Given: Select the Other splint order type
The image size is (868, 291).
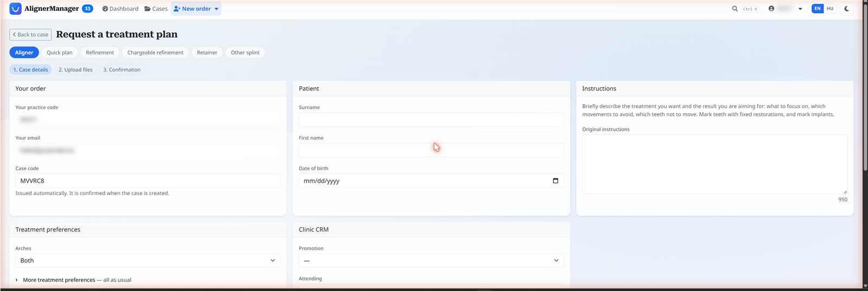Looking at the screenshot, I should coord(245,53).
